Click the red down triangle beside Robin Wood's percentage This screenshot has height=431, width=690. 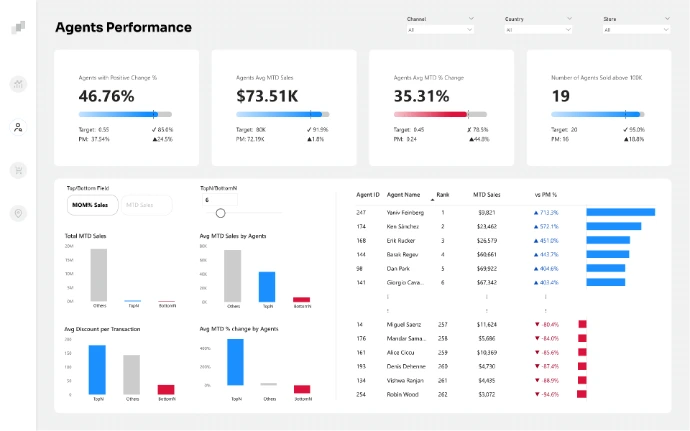(x=537, y=394)
